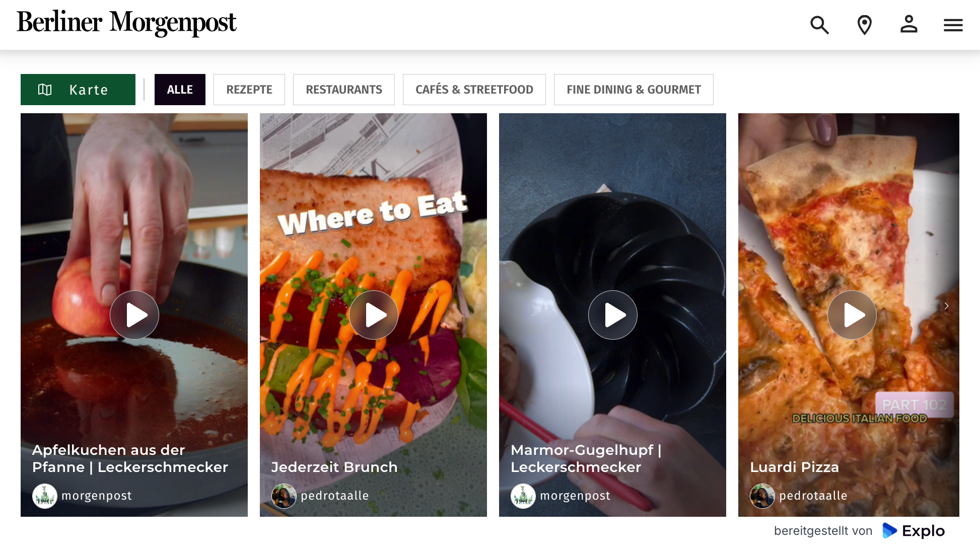Play the Marmor-Gugelhupf video

pos(613,315)
